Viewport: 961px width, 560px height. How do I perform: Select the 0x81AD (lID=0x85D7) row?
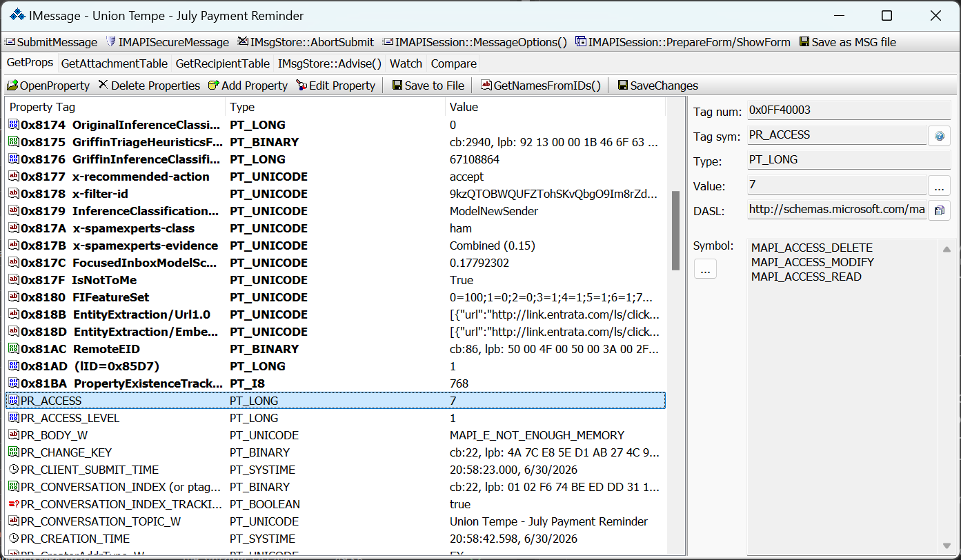pos(335,366)
